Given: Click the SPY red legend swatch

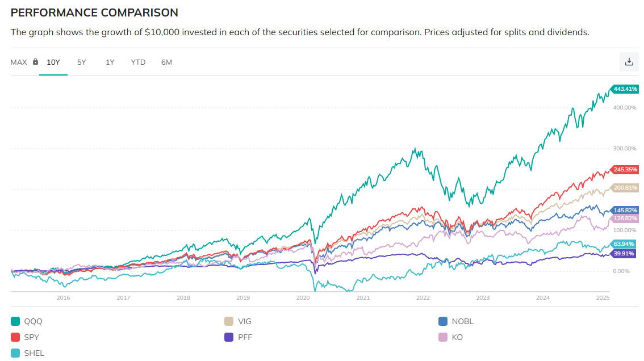Looking at the screenshot, I should coord(15,337).
